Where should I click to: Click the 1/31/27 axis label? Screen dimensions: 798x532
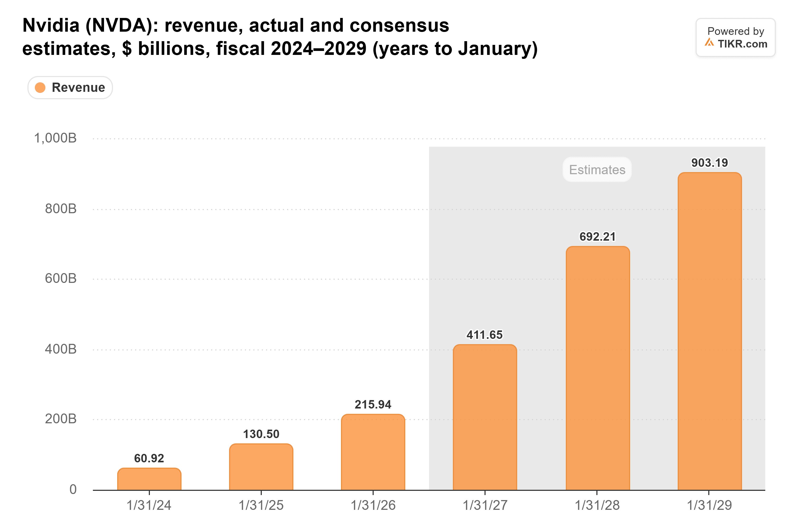click(485, 506)
